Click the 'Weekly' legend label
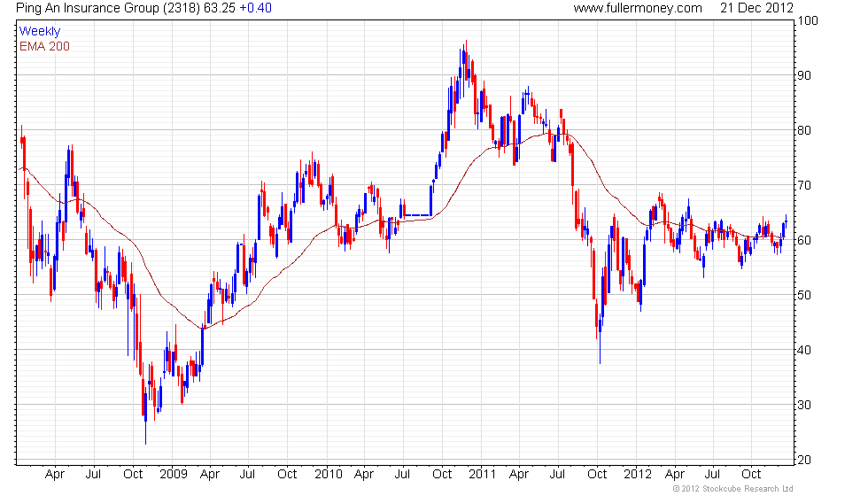Image resolution: width=868 pixels, height=496 pixels. (40, 32)
